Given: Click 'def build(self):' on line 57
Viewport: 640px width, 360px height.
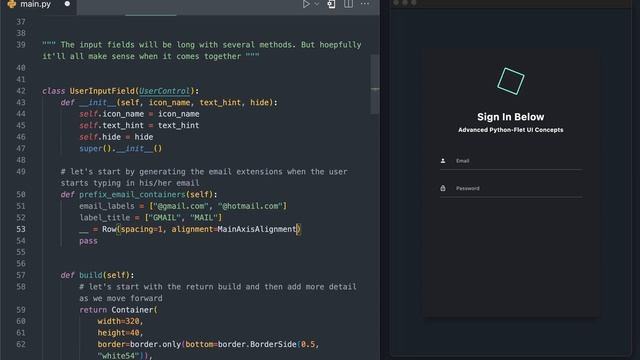Looking at the screenshot, I should tap(97, 275).
